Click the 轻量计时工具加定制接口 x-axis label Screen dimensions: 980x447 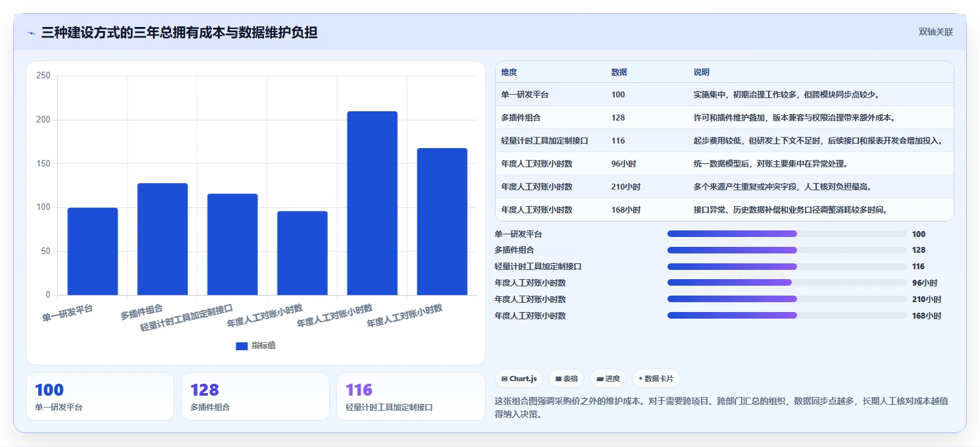[187, 317]
